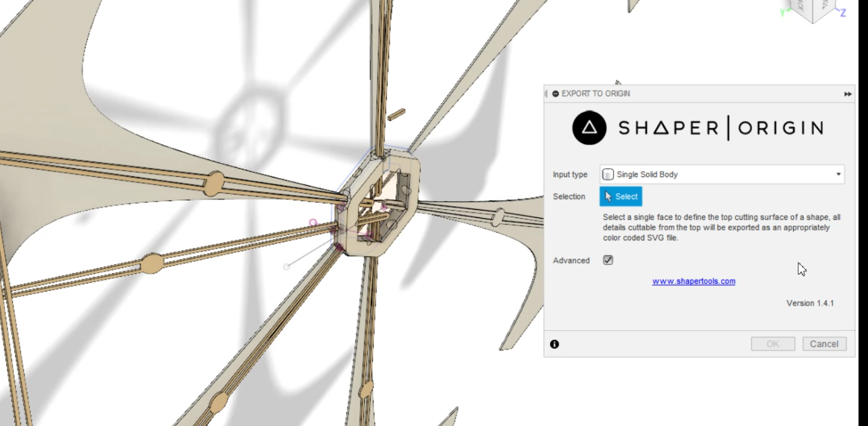Open the www.shapertools.com link
The width and height of the screenshot is (868, 426).
[694, 281]
